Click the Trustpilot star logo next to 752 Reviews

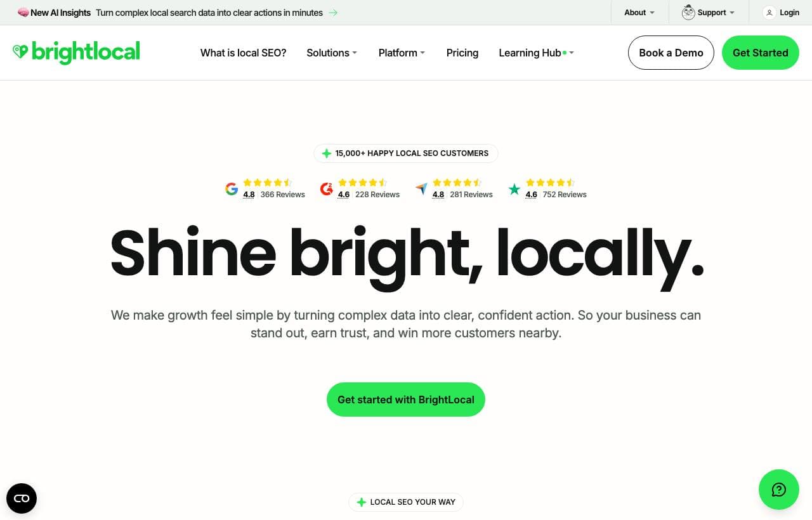(514, 189)
